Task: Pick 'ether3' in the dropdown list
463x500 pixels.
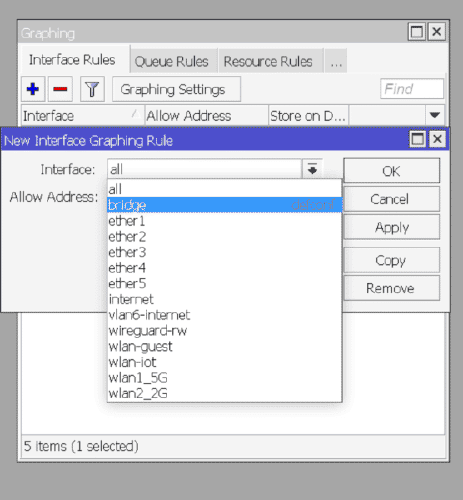Action: coord(224,252)
